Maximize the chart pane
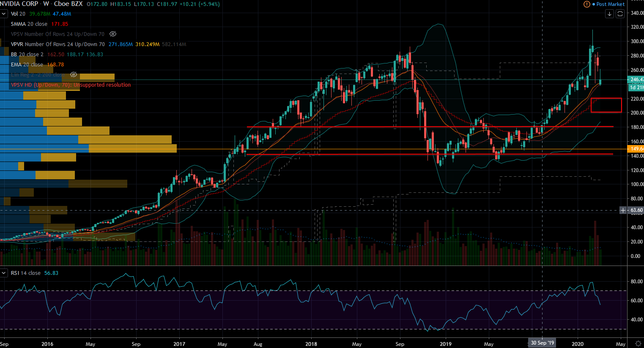 [x=620, y=14]
